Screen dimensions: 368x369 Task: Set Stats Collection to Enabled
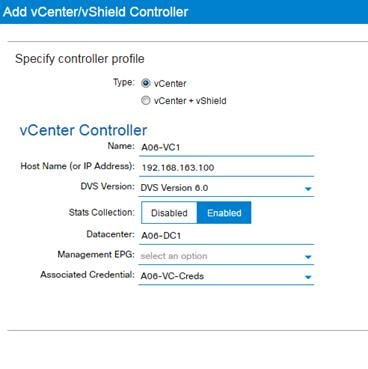[224, 213]
